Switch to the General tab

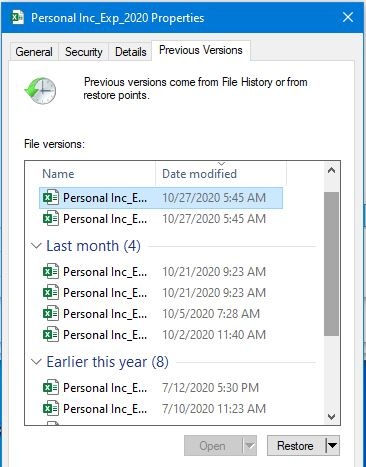click(x=34, y=52)
